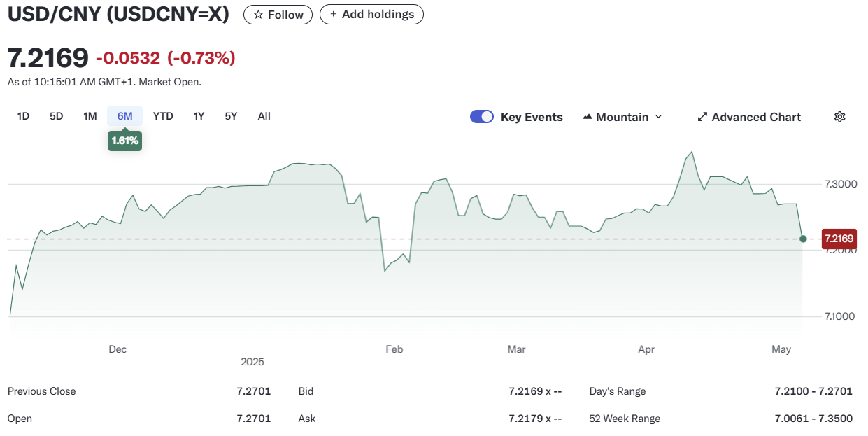868x436 pixels.
Task: Click the Advanced Chart expand arrows icon
Action: click(x=702, y=117)
